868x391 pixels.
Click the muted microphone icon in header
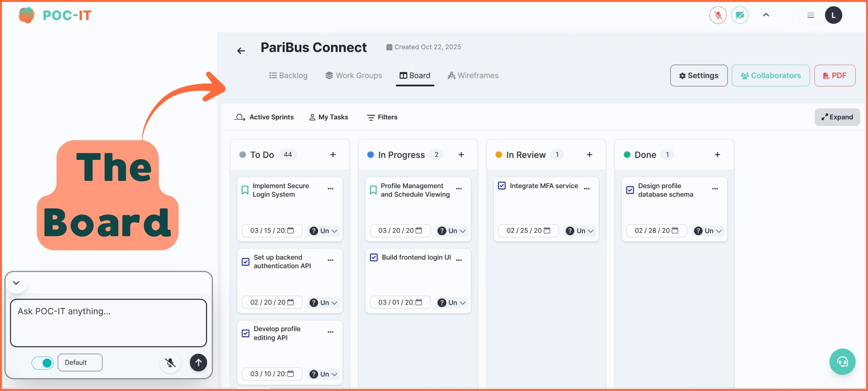tap(718, 15)
